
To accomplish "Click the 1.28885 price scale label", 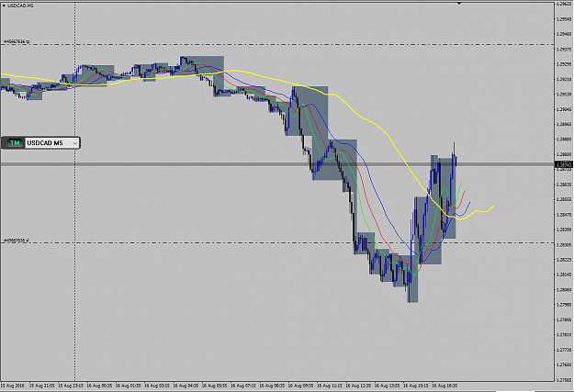I will pos(564,140).
